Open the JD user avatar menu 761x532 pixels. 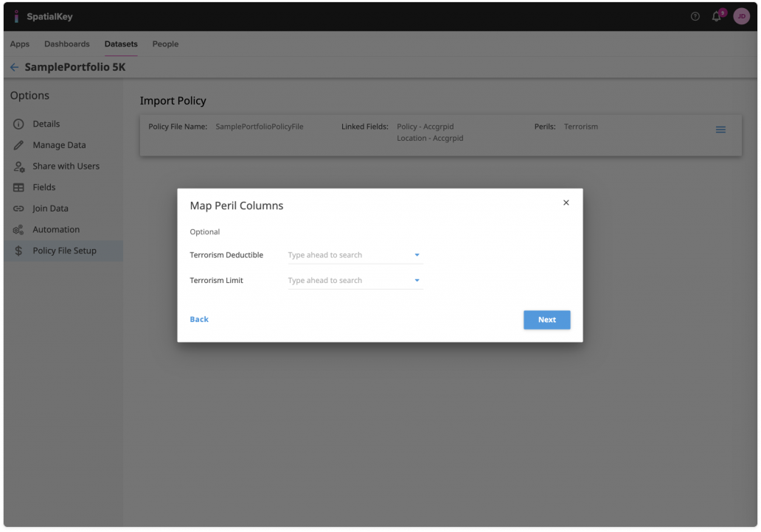click(x=741, y=16)
